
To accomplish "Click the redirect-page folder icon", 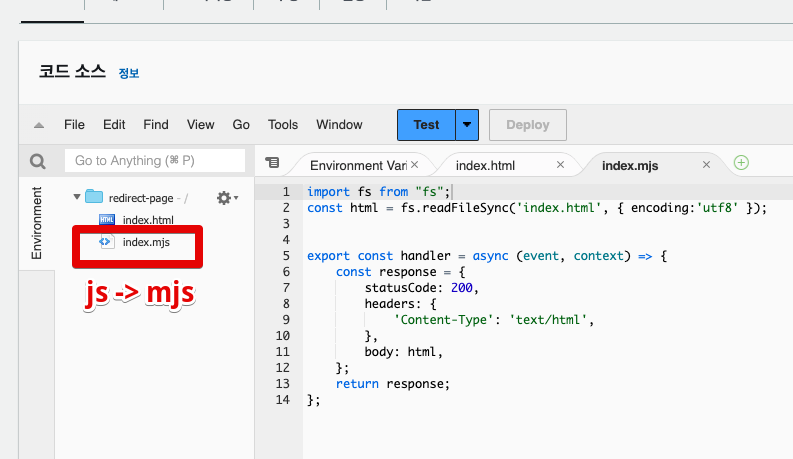I will 94,197.
